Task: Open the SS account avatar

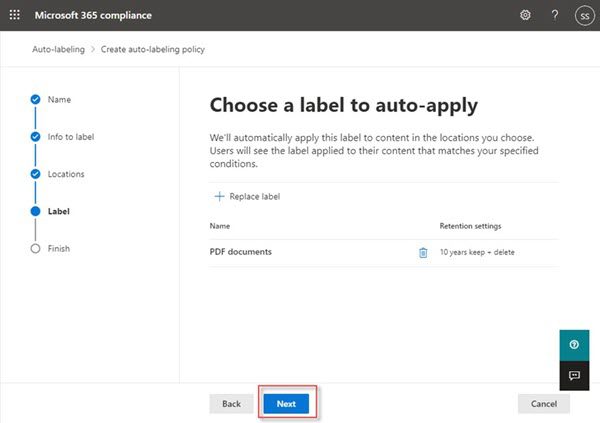Action: tap(584, 16)
